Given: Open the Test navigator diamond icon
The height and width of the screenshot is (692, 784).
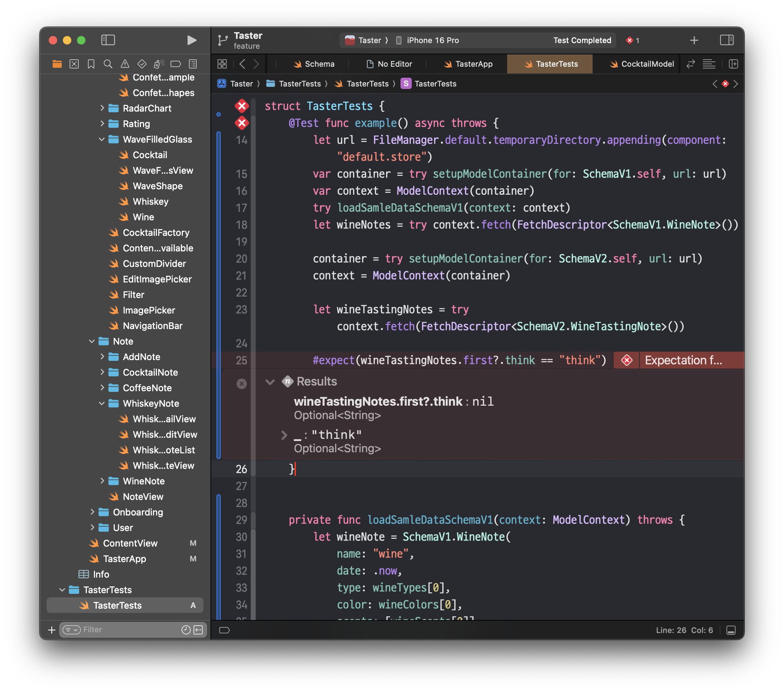Looking at the screenshot, I should coord(142,64).
